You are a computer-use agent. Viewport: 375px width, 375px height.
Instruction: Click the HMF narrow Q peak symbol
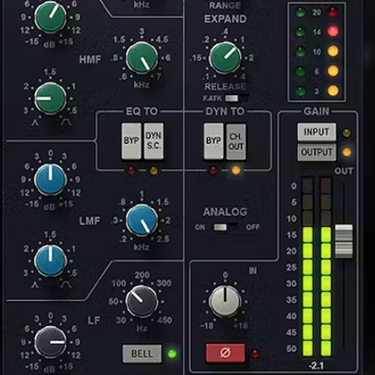tap(34, 123)
